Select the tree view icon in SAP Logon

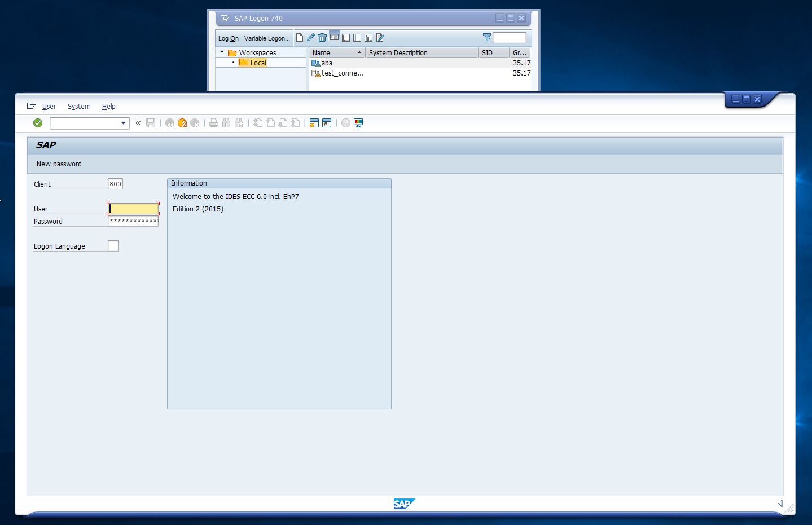pos(368,38)
